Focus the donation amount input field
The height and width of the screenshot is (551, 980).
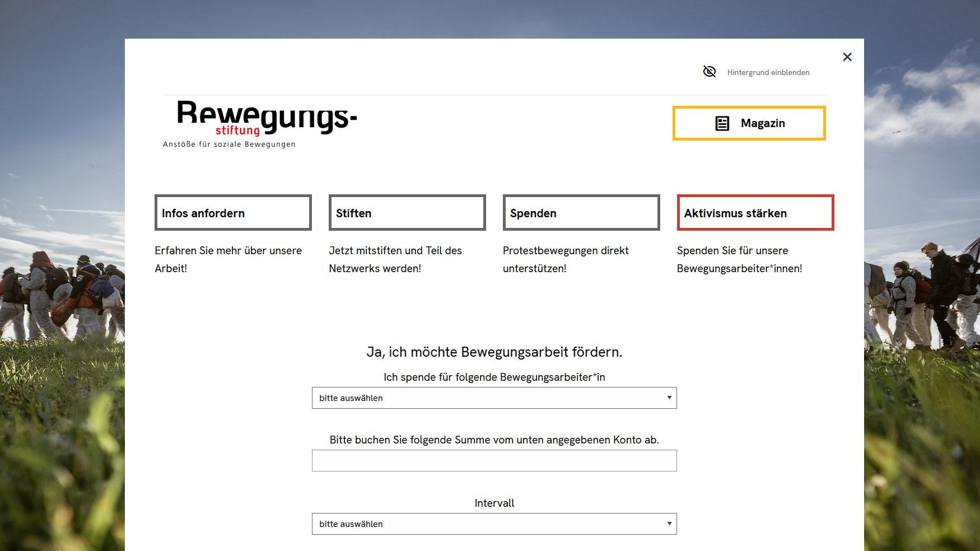(494, 461)
